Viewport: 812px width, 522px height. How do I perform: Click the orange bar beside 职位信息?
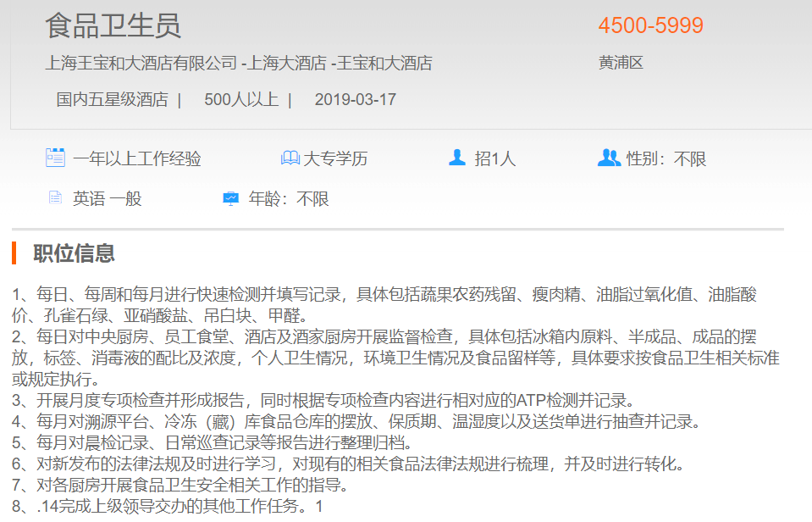tap(14, 253)
